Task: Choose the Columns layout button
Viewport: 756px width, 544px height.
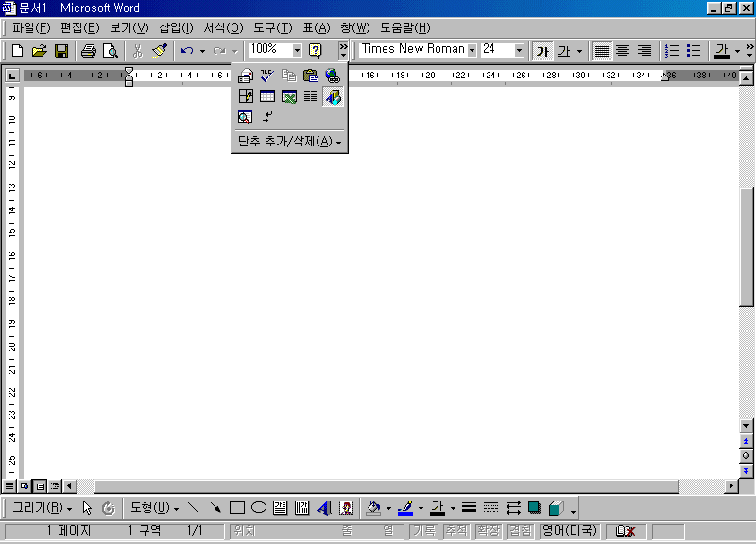Action: point(311,96)
